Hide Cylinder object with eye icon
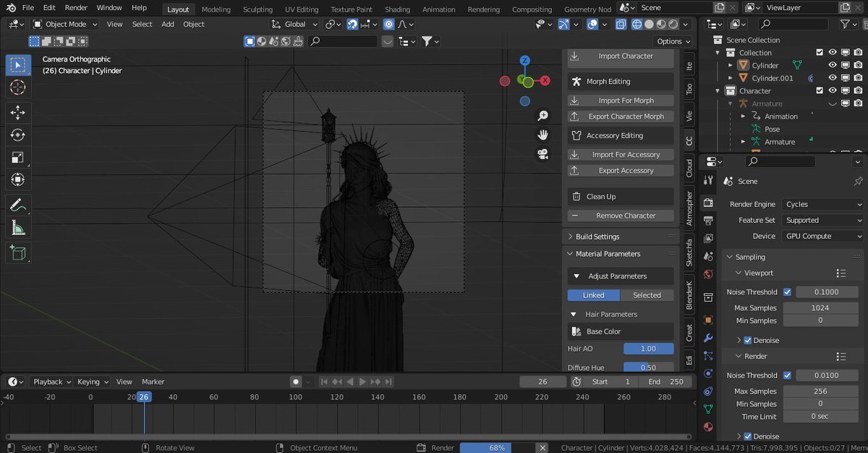 pyautogui.click(x=833, y=65)
